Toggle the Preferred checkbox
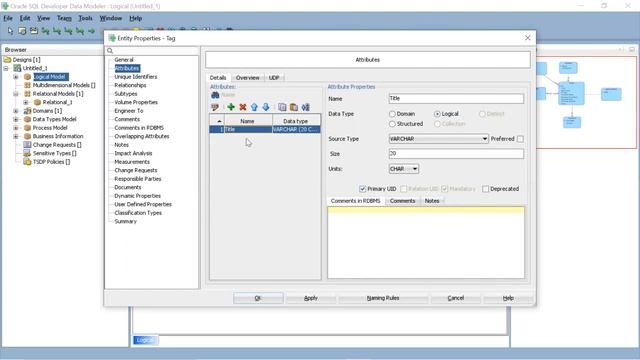This screenshot has width=640, height=360. point(520,139)
